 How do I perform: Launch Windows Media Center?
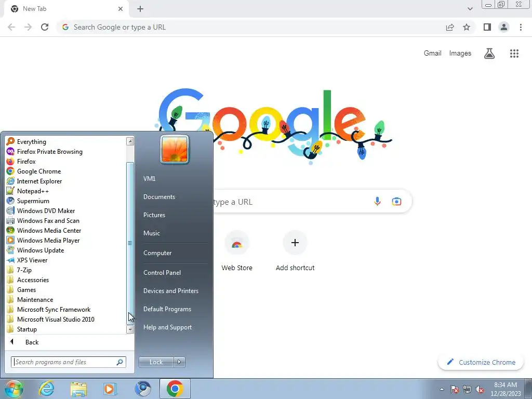point(44,230)
